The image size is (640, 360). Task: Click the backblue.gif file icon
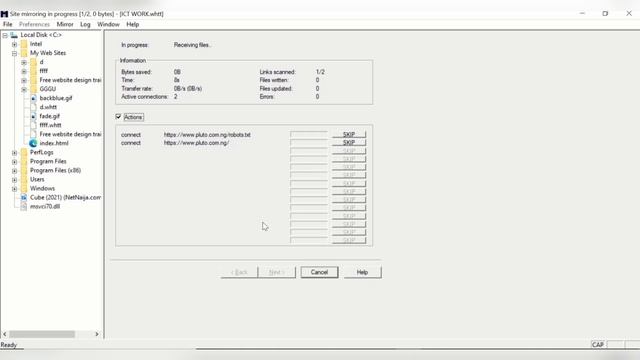33,98
